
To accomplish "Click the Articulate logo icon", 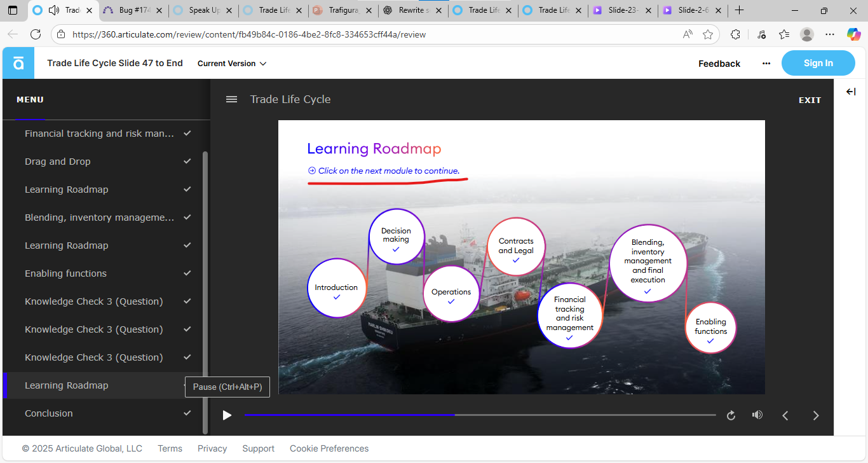I will coord(18,63).
